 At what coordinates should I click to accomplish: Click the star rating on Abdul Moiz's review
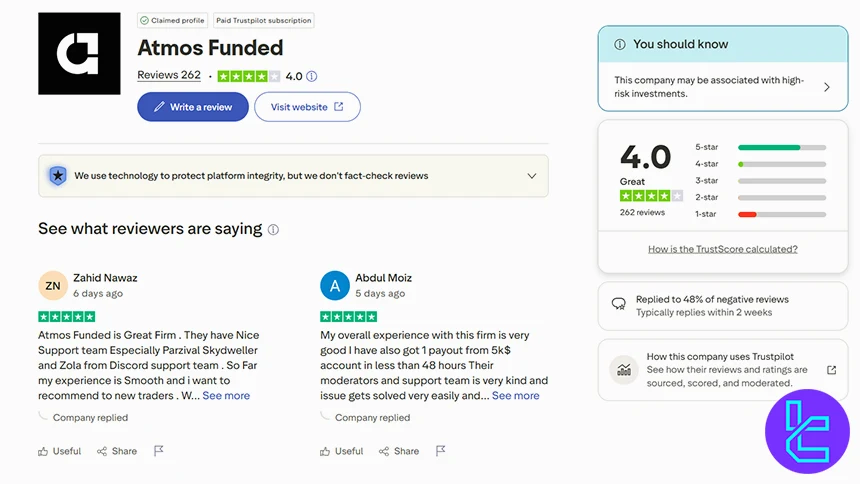(x=348, y=317)
